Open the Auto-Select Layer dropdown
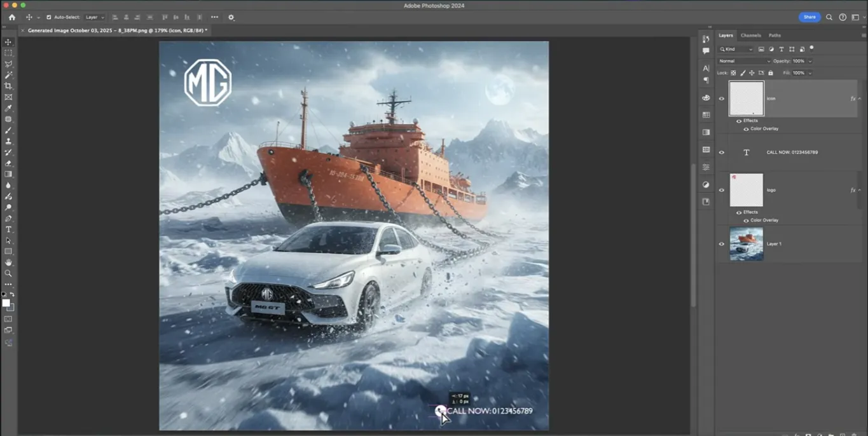 (95, 17)
